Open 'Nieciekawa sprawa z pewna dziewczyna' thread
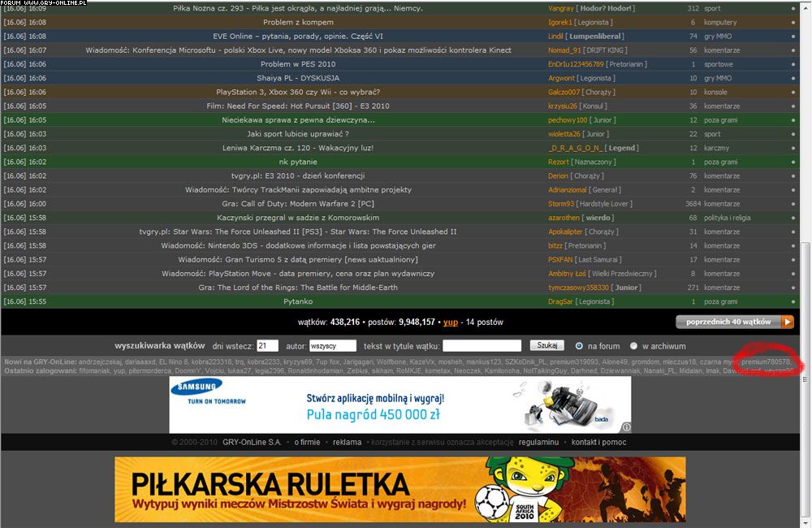Viewport: 812px width, 528px height. (x=298, y=120)
